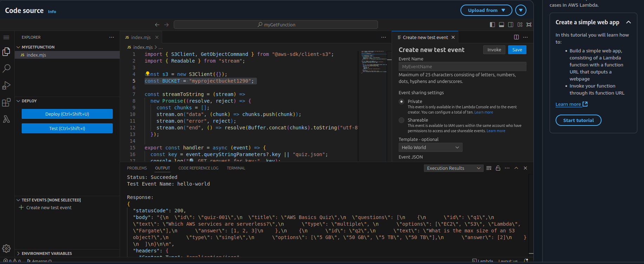Open the Search view in sidebar

click(6, 69)
